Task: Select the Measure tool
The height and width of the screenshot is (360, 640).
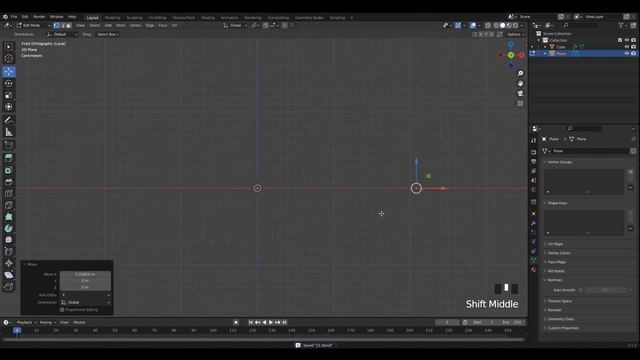Action: click(x=9, y=132)
